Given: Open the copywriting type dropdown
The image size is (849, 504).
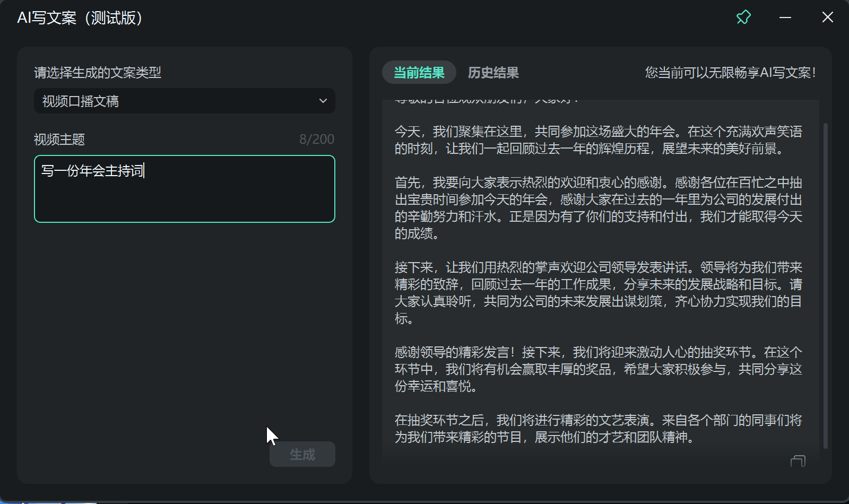Looking at the screenshot, I should click(x=184, y=101).
